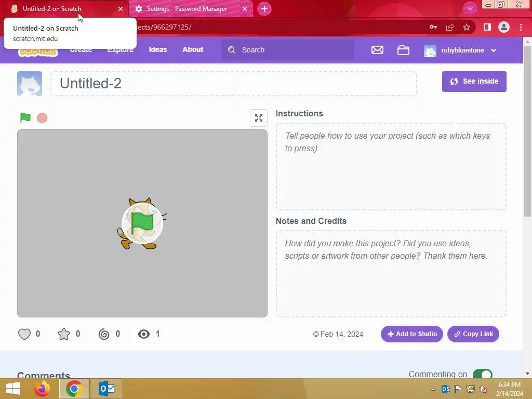
Task: Bookmark this page with the star icon
Action: pyautogui.click(x=467, y=27)
